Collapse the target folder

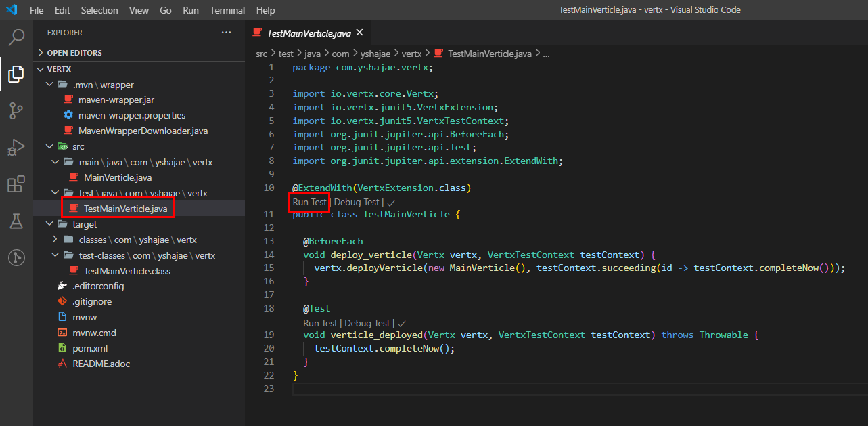[x=85, y=224]
